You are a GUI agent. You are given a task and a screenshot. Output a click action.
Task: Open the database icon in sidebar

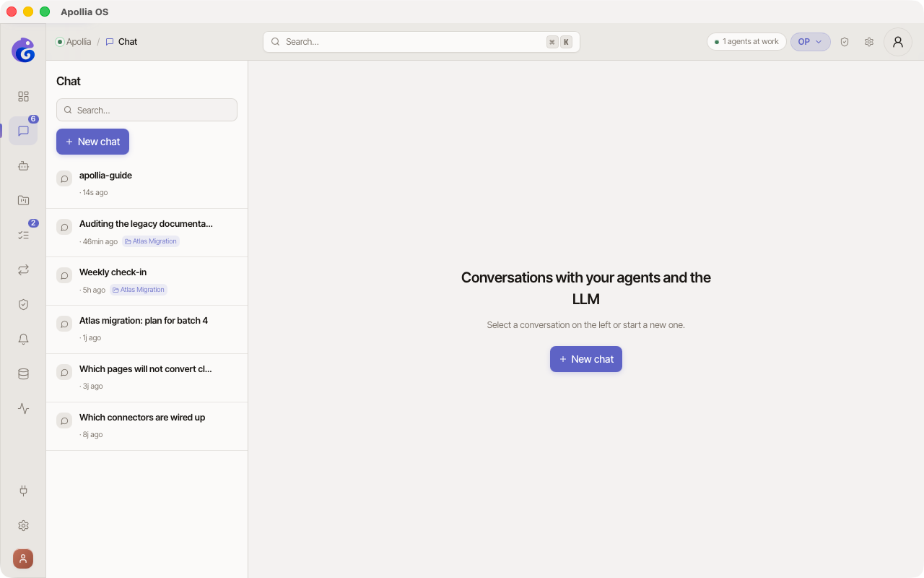[x=23, y=374]
